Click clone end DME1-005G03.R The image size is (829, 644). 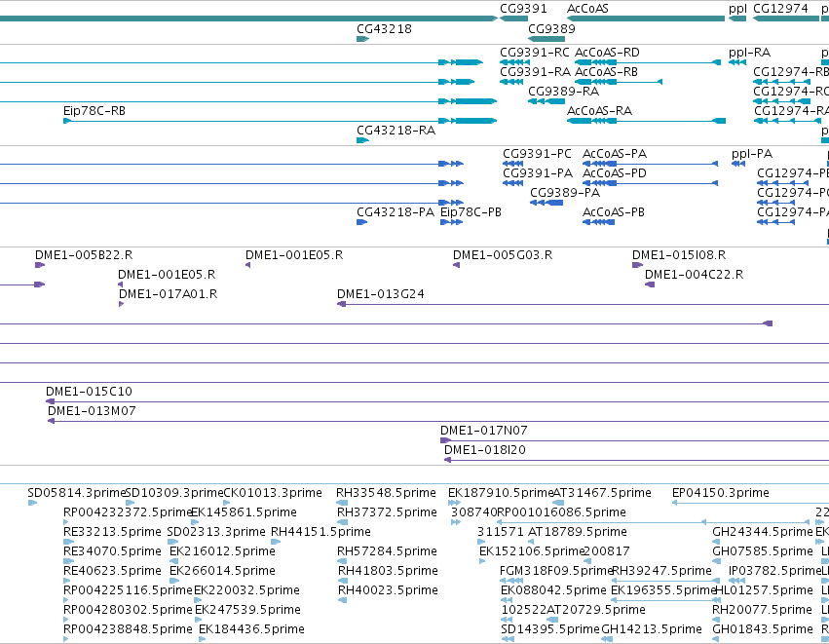tap(503, 255)
